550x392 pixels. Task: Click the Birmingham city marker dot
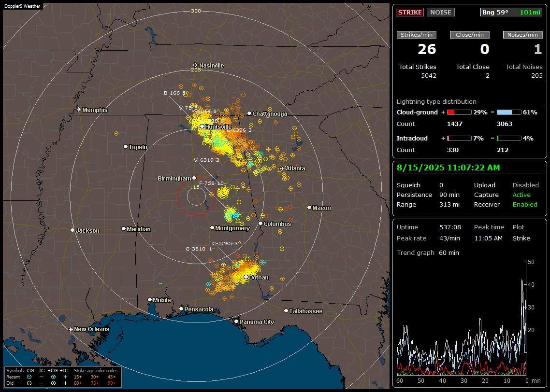194,178
